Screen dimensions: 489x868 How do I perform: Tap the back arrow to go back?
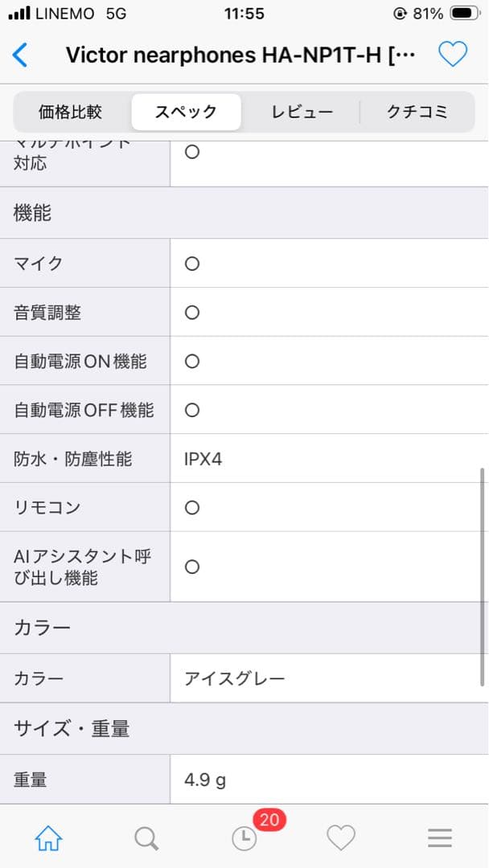(20, 54)
